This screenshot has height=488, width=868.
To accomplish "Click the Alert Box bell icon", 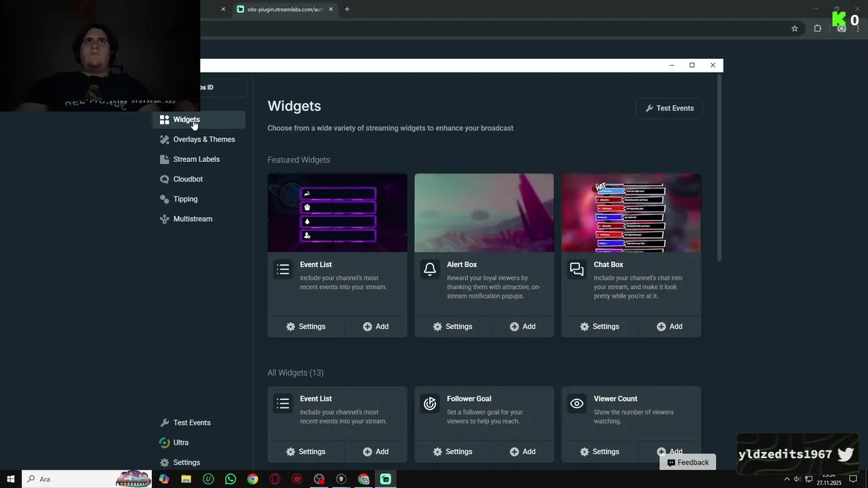I will [430, 270].
